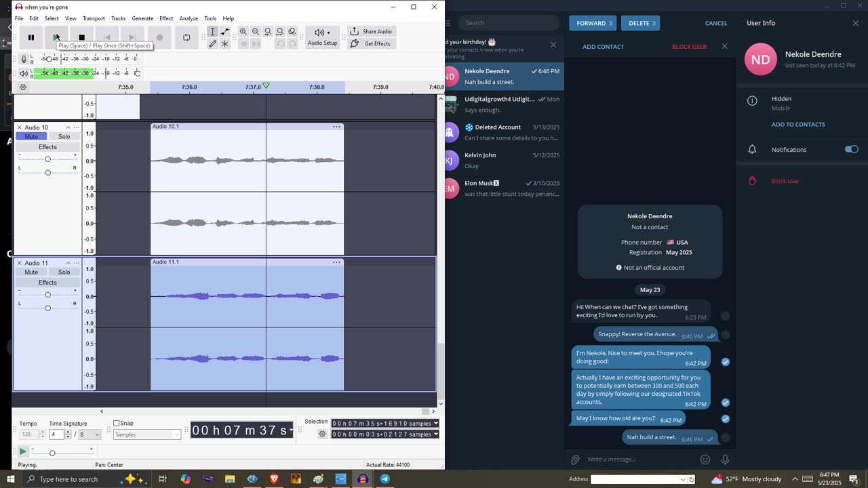Open Effects for Audio 10 track
Viewport: 868px width, 488px height.
(x=47, y=147)
